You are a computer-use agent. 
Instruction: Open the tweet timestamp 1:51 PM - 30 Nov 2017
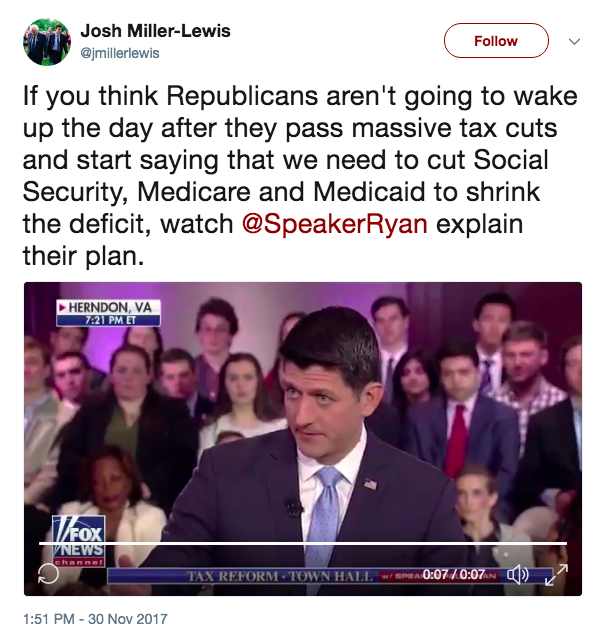tap(95, 619)
